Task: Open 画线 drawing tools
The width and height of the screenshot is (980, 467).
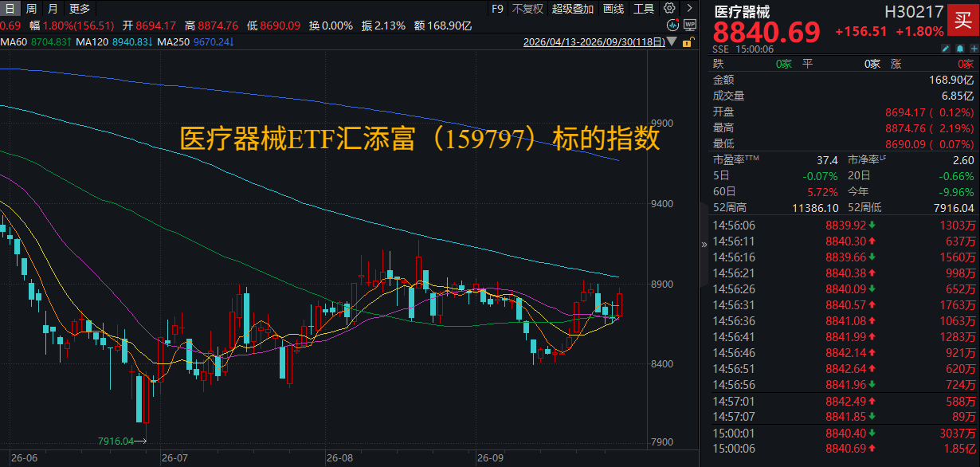Action: tap(613, 9)
